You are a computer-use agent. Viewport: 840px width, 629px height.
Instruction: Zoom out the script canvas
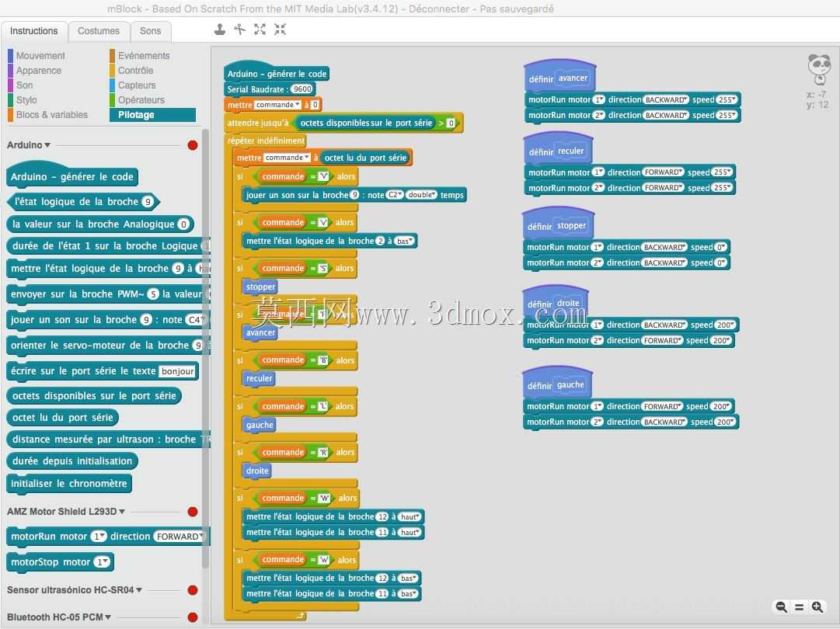(x=782, y=606)
